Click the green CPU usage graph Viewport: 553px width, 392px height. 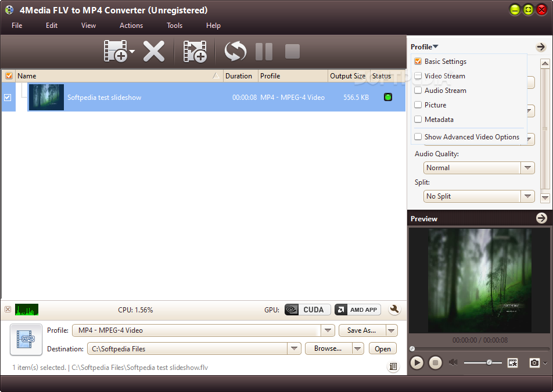coord(27,310)
